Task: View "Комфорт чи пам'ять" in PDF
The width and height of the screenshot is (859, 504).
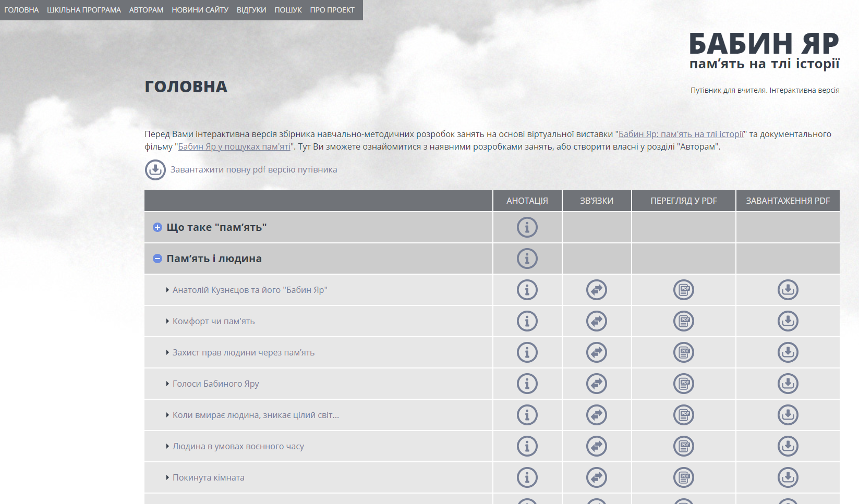Action: pos(683,321)
